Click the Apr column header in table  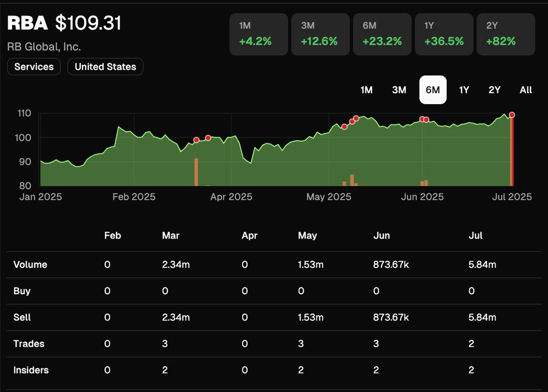tap(250, 236)
